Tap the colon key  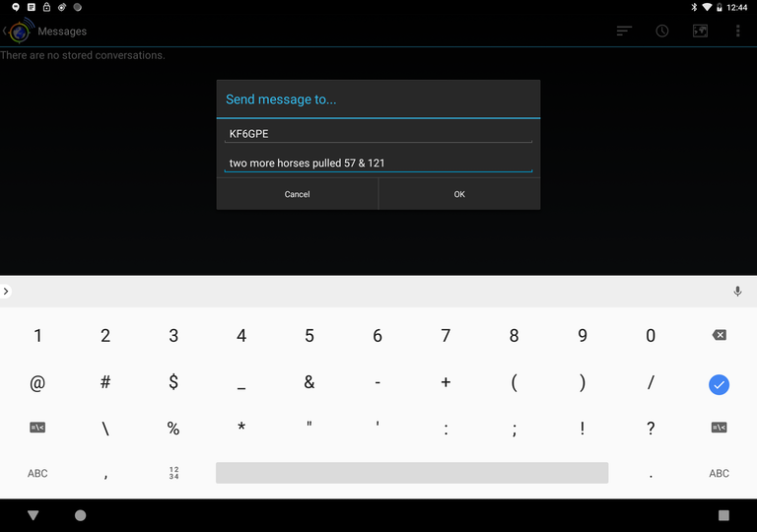[x=446, y=430]
